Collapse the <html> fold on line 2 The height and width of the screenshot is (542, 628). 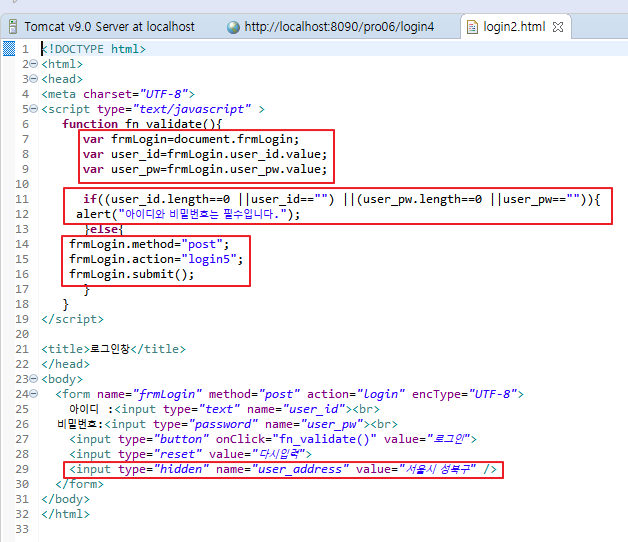pyautogui.click(x=34, y=64)
